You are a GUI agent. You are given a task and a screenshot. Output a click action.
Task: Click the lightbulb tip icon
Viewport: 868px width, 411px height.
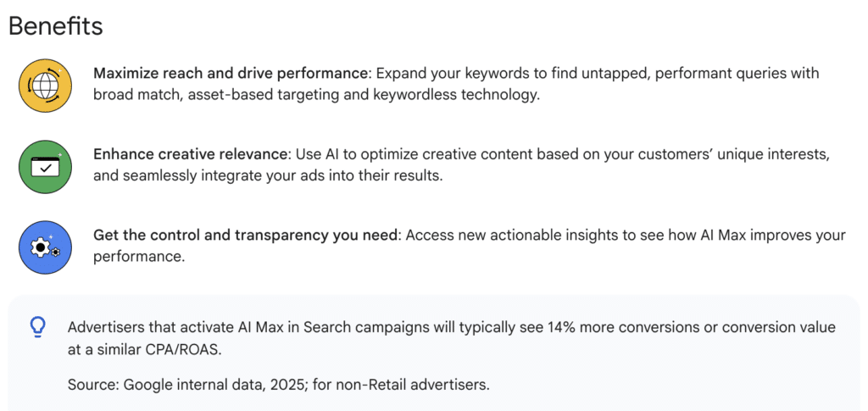click(37, 327)
